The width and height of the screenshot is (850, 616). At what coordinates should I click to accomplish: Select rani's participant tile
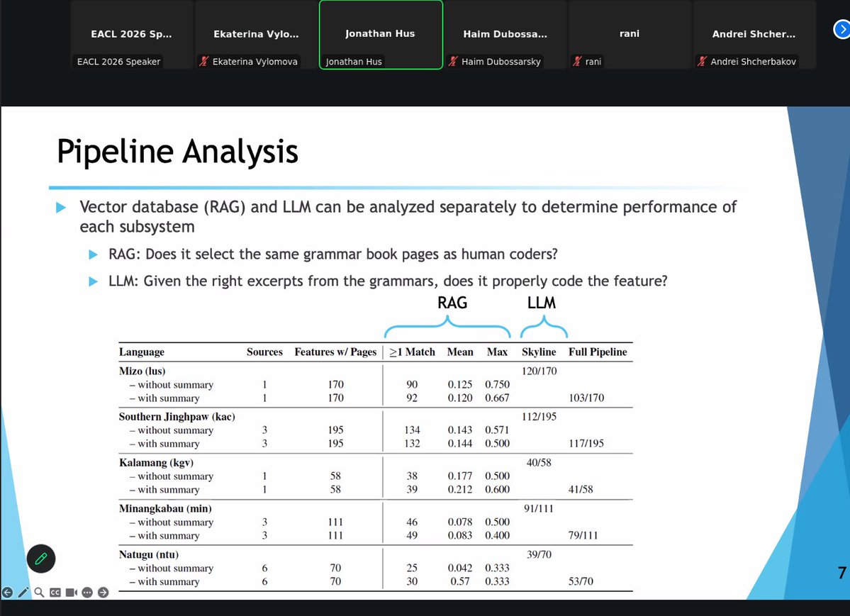[630, 35]
